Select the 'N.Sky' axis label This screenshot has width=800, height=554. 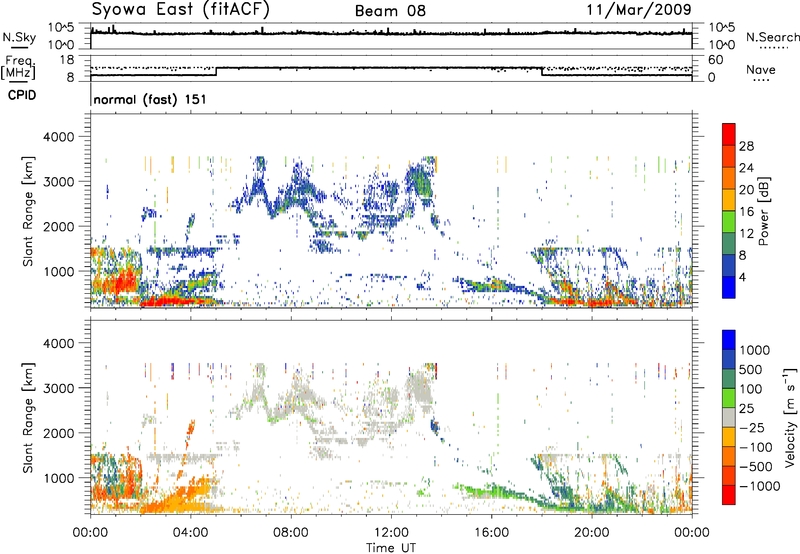click(19, 37)
